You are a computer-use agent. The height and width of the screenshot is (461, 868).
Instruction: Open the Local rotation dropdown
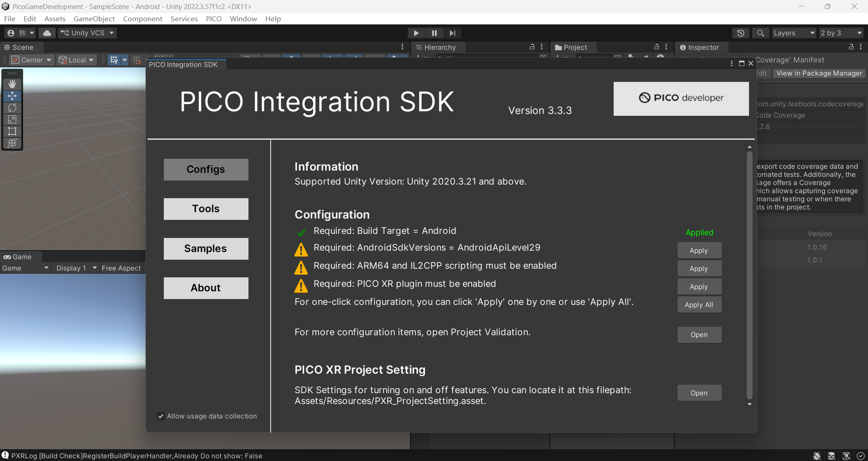77,60
